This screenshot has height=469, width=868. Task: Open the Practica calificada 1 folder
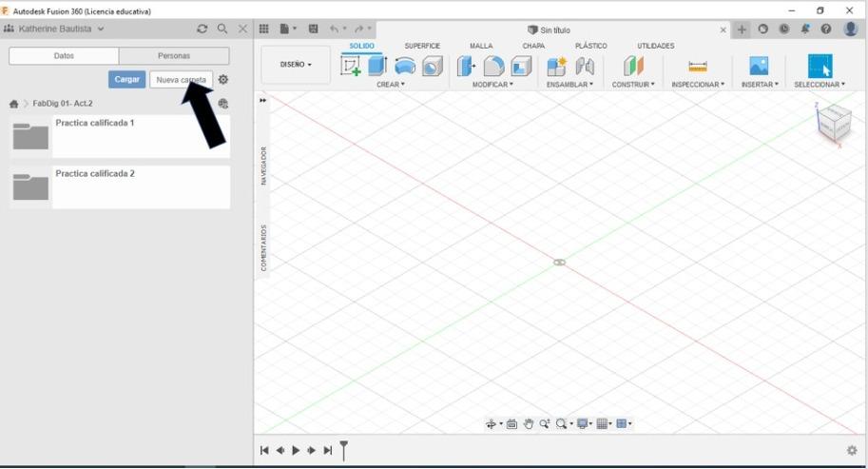coord(120,136)
